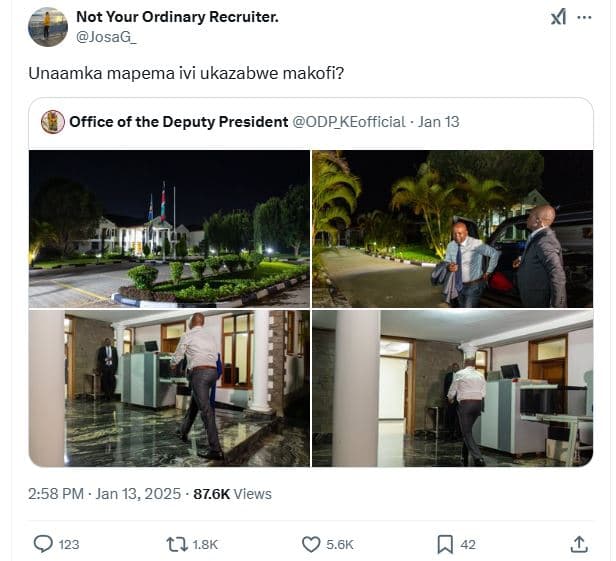Click the share upload icon
This screenshot has height=561, width=616.
pyautogui.click(x=579, y=544)
